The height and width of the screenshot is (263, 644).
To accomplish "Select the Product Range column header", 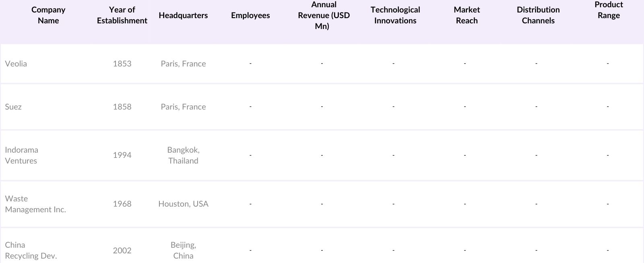I will click(609, 10).
